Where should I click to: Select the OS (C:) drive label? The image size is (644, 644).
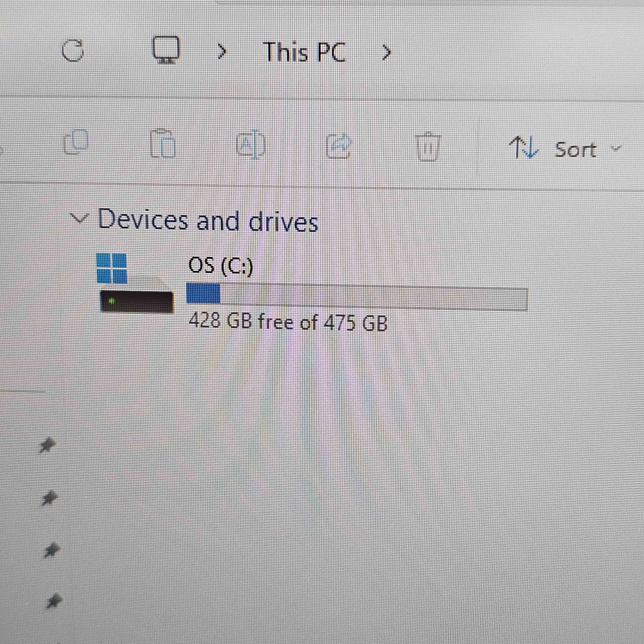(x=221, y=266)
